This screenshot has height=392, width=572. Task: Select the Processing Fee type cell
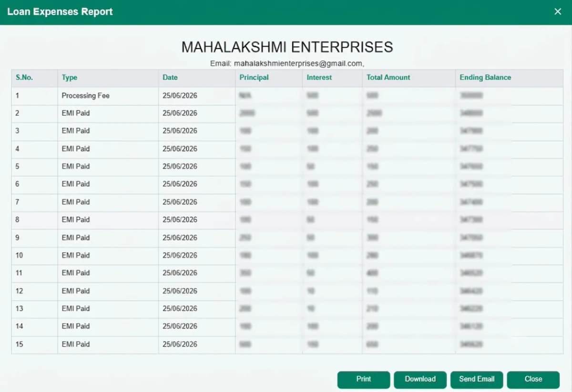tap(108, 96)
